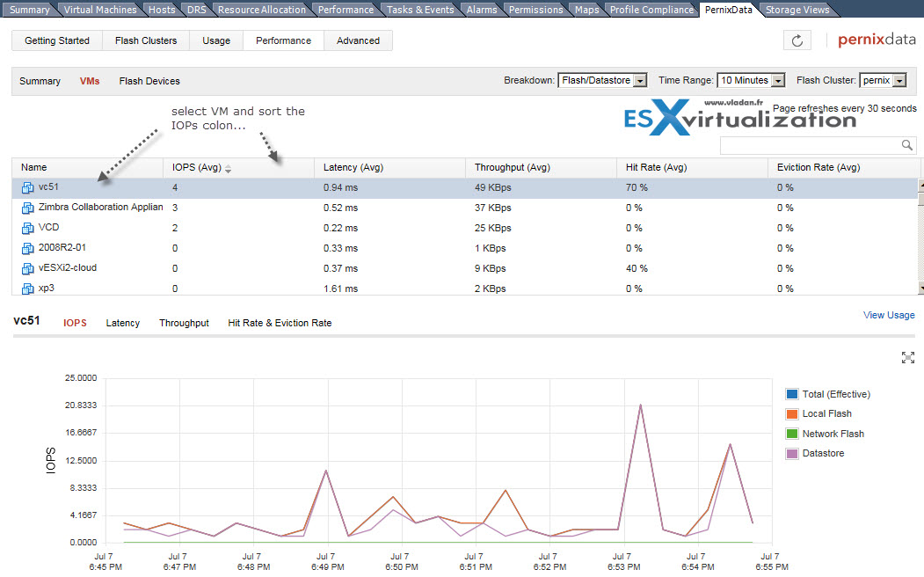924x577 pixels.
Task: Open the Maps tab
Action: 586,10
